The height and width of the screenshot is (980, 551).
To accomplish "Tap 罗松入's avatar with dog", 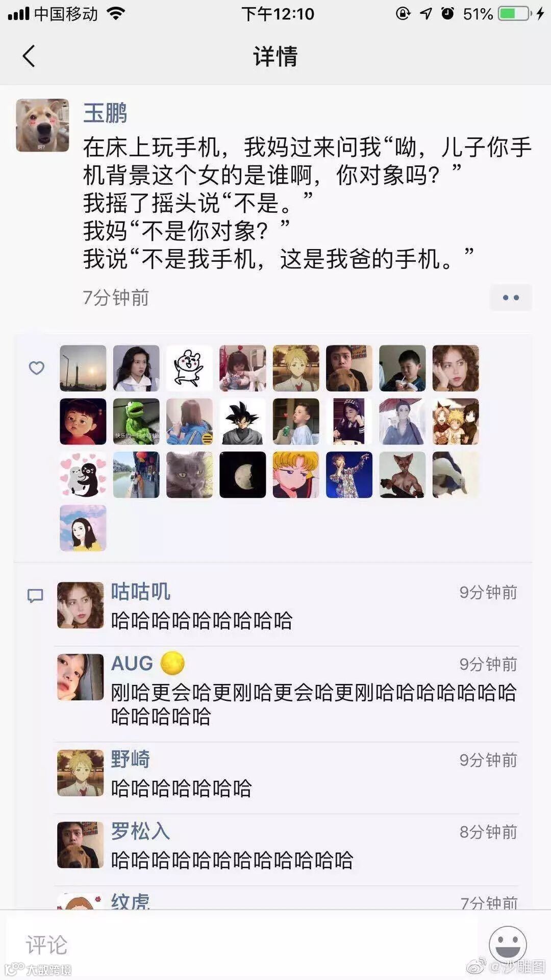I will point(80,845).
